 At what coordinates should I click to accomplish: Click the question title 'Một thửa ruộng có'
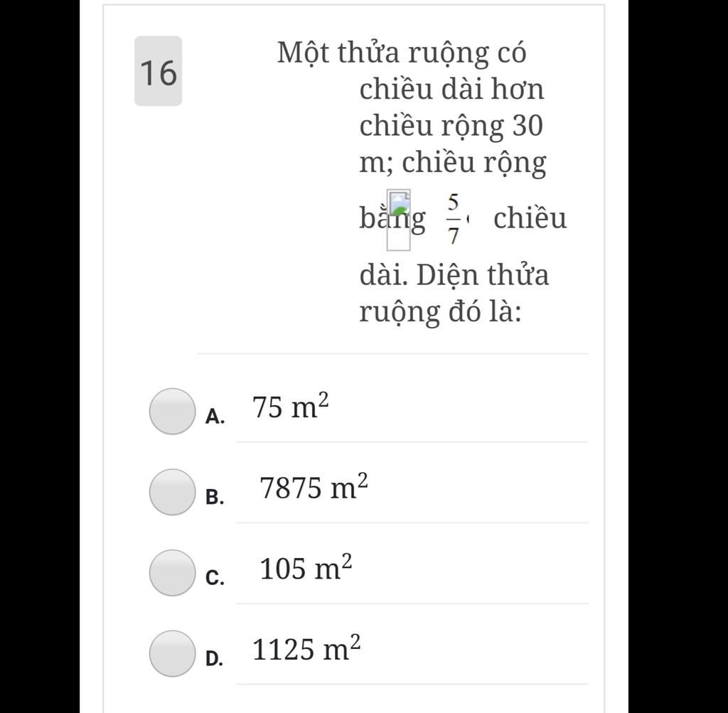click(402, 53)
